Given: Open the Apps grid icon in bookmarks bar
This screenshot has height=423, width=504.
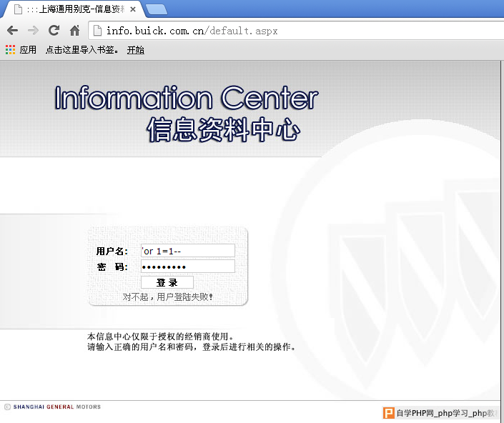Looking at the screenshot, I should [x=10, y=50].
